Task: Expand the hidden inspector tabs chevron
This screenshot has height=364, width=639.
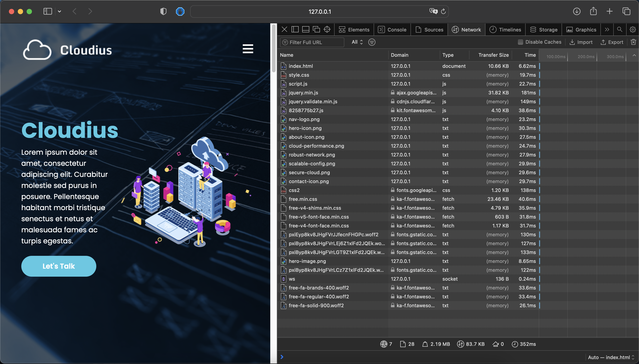Action: click(607, 29)
